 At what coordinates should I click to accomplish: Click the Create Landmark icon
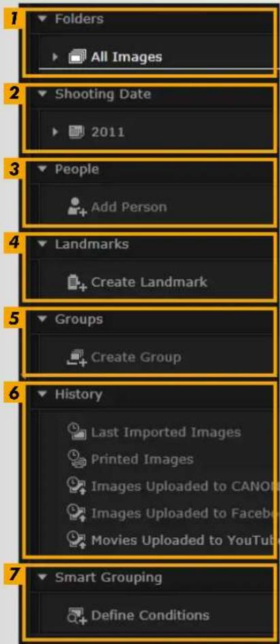pyautogui.click(x=77, y=283)
